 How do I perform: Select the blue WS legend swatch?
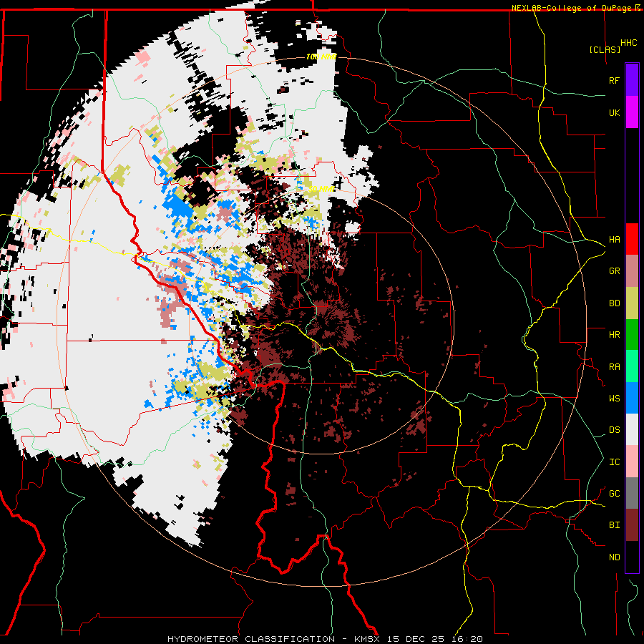pos(632,398)
